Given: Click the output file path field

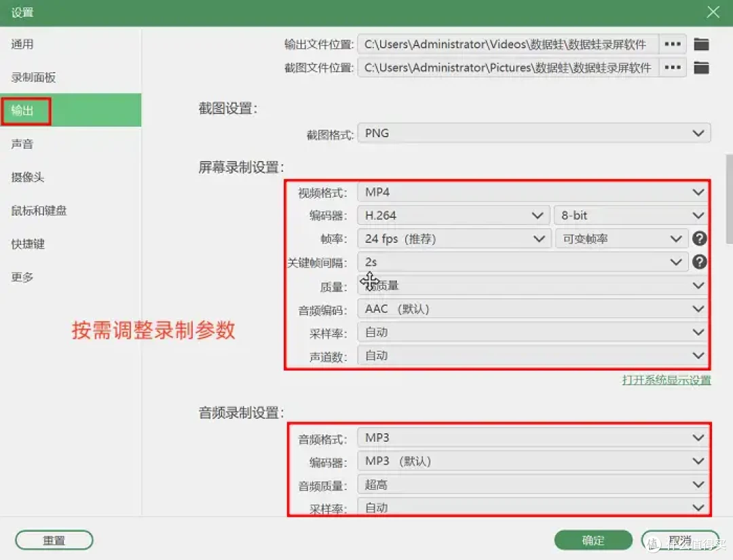Looking at the screenshot, I should pos(508,44).
